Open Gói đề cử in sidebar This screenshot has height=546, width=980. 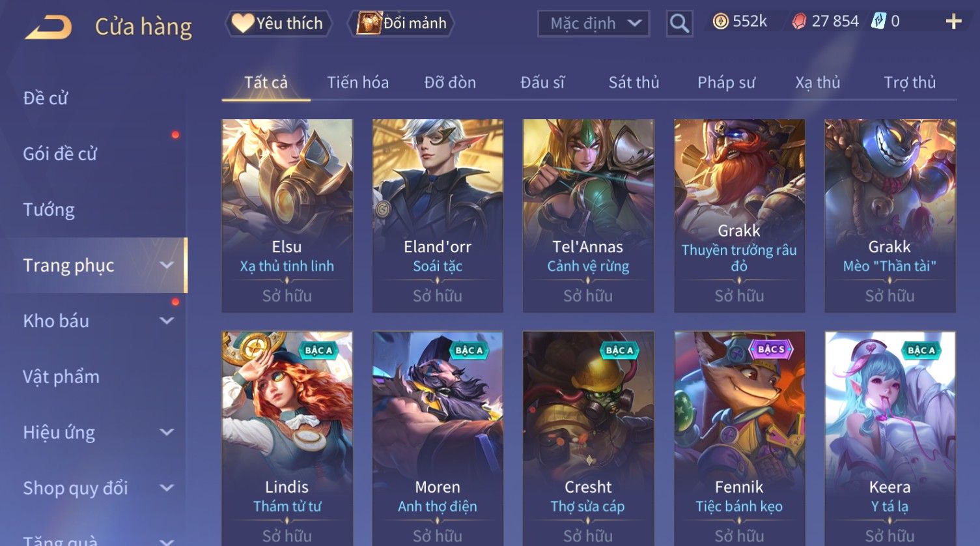point(60,154)
